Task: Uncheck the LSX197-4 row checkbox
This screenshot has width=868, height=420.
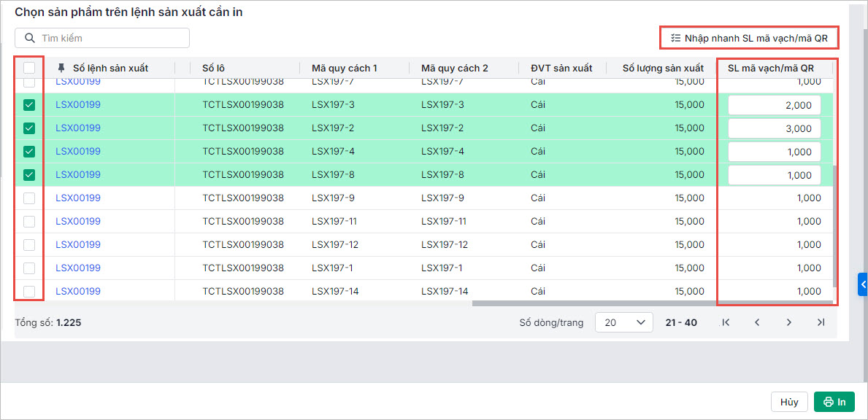Action: click(29, 152)
